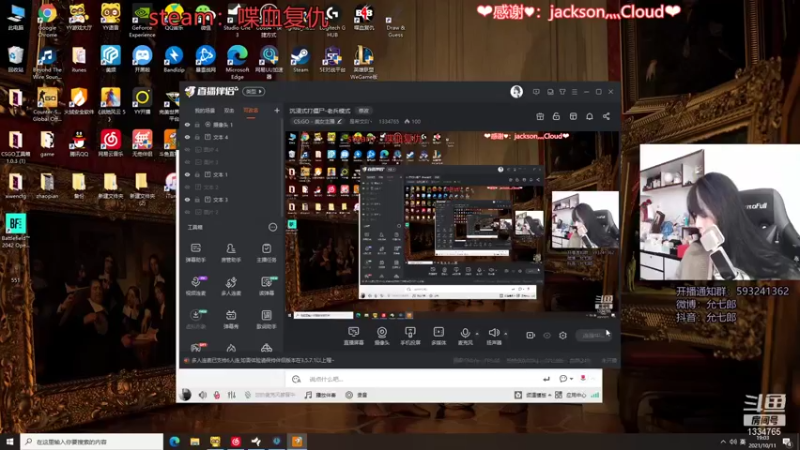
Task: Add a 手机投屏 phone-cast source
Action: point(410,336)
